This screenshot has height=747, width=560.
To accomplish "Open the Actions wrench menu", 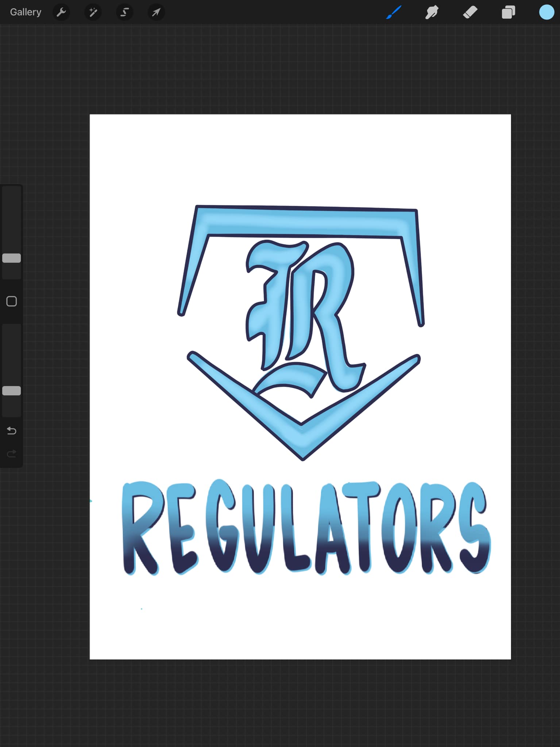I will (61, 12).
